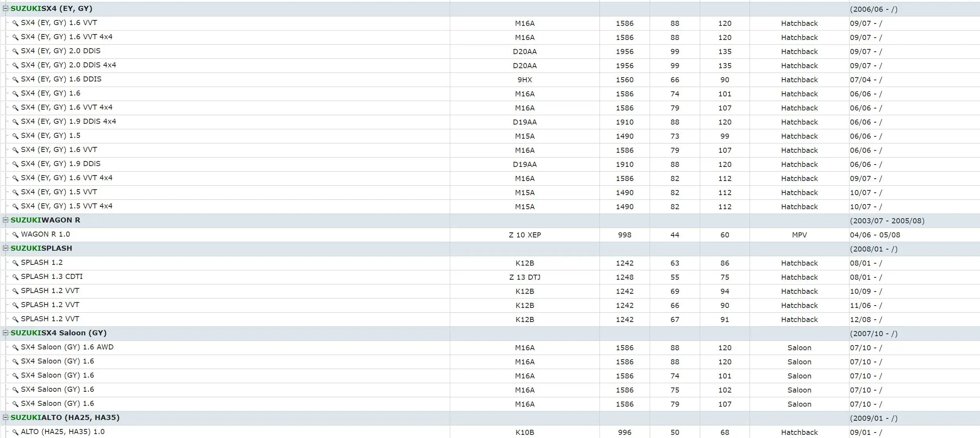Click group date '(2006/06 - /)'
Image resolution: width=980 pixels, height=438 pixels.
point(874,9)
